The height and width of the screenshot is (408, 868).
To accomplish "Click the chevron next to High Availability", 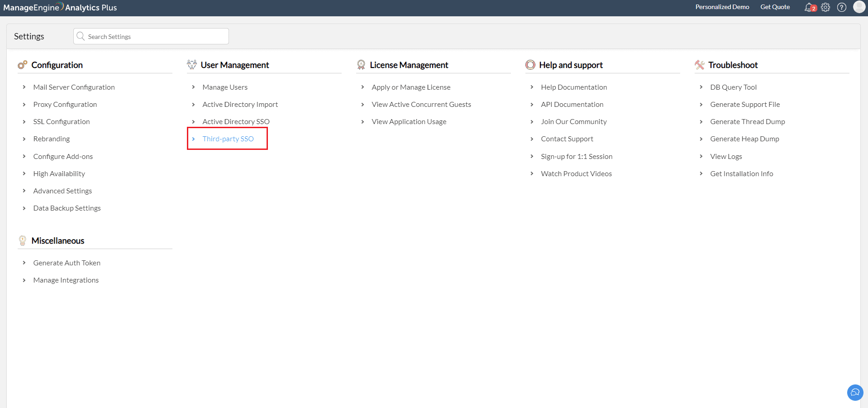I will (x=24, y=173).
